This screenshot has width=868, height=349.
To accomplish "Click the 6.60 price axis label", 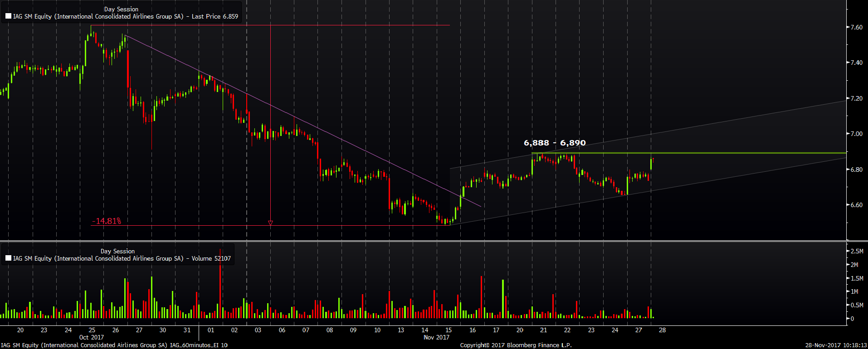I will 857,205.
